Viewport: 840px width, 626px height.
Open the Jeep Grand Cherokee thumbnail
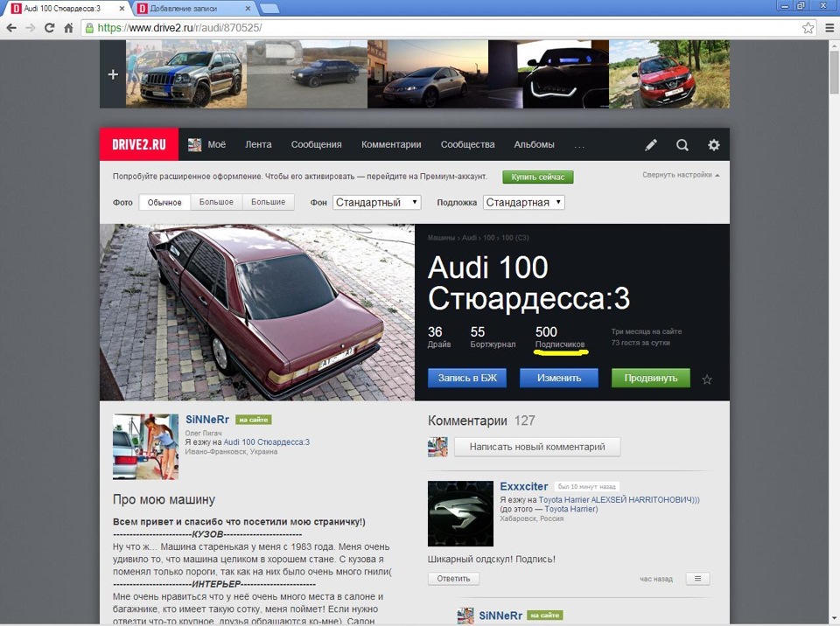185,74
